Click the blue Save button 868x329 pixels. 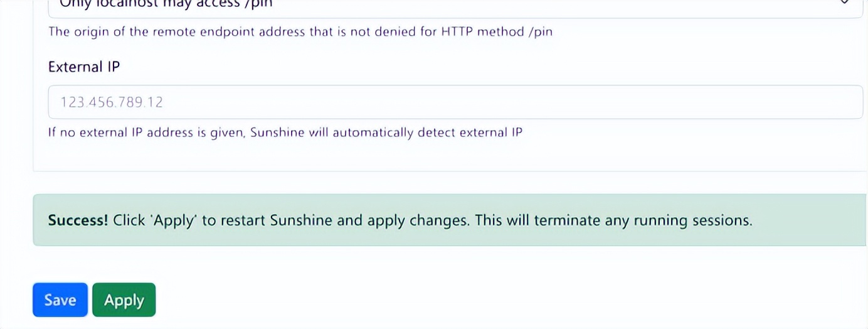(60, 300)
